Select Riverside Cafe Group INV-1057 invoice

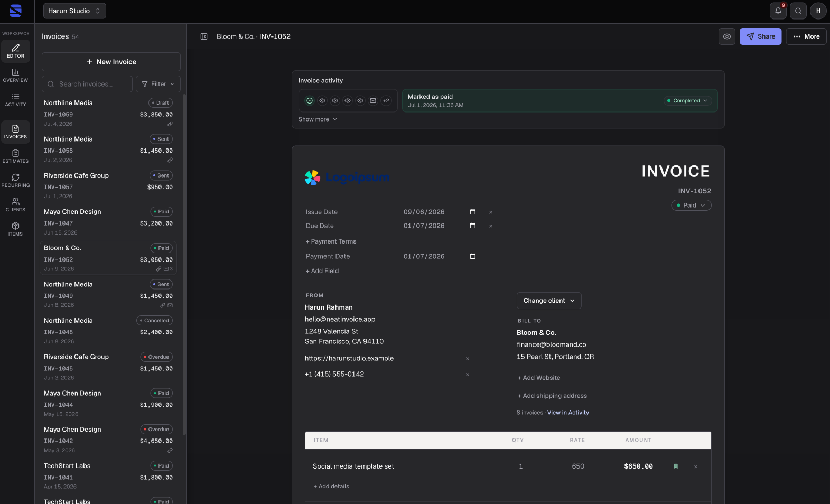pos(108,185)
